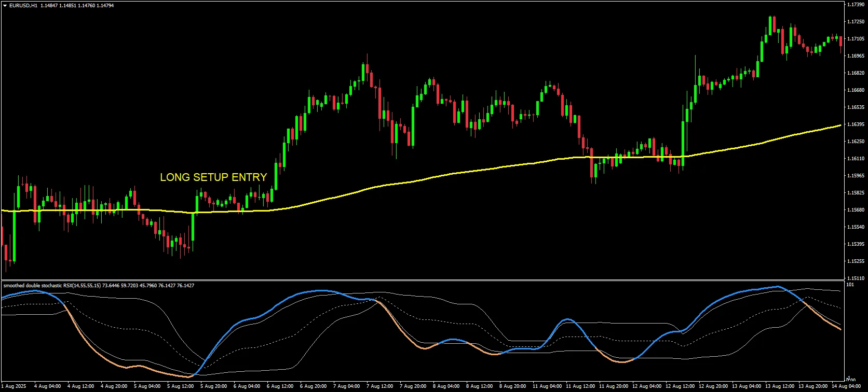Click the 1.17250 price on the scale

[856, 22]
